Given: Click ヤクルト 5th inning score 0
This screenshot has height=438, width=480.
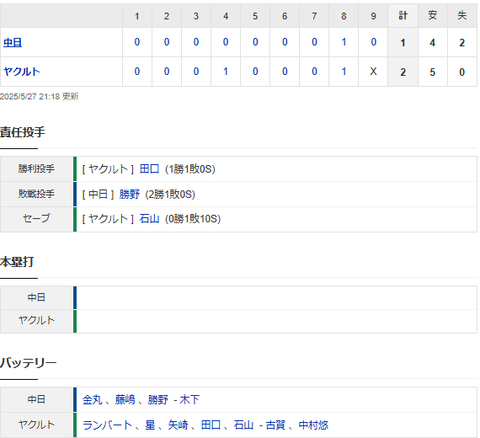Looking at the screenshot, I should point(255,71).
